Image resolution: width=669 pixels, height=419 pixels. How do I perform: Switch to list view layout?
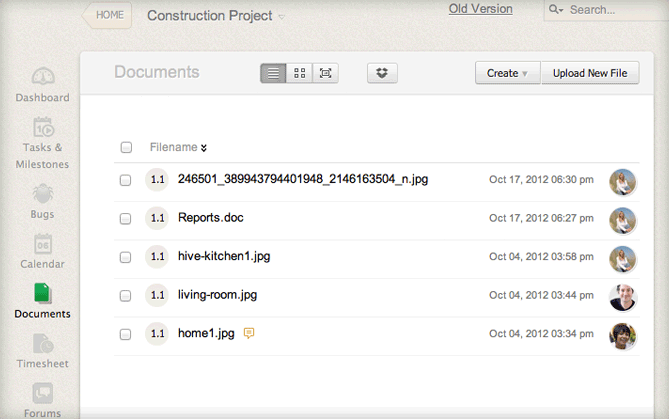273,73
